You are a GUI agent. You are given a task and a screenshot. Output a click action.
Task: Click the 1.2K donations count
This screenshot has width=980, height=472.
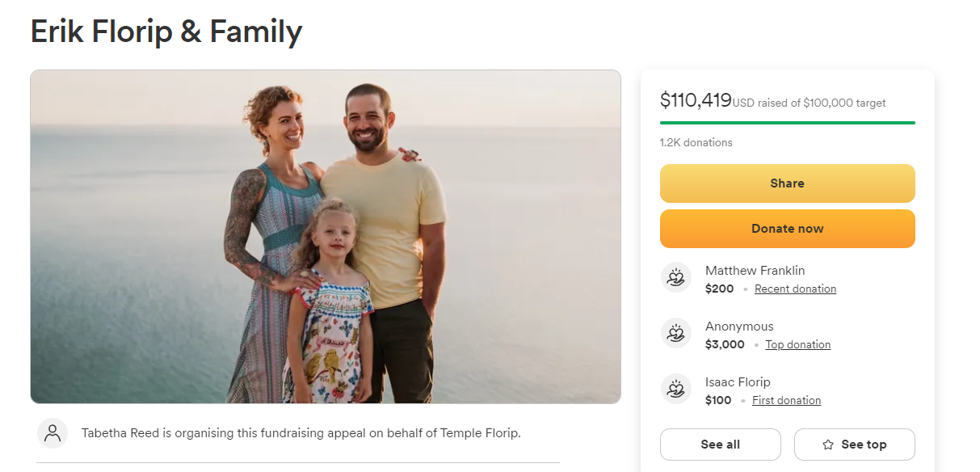696,142
